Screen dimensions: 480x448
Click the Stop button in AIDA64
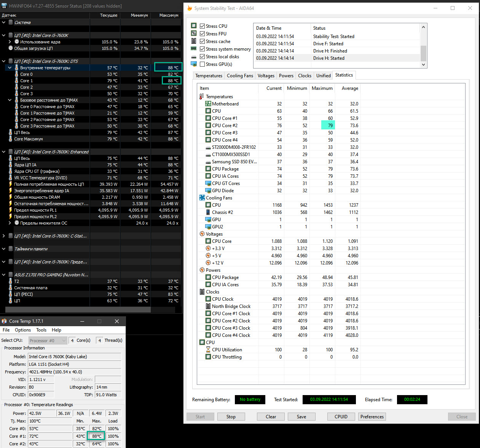pyautogui.click(x=231, y=417)
